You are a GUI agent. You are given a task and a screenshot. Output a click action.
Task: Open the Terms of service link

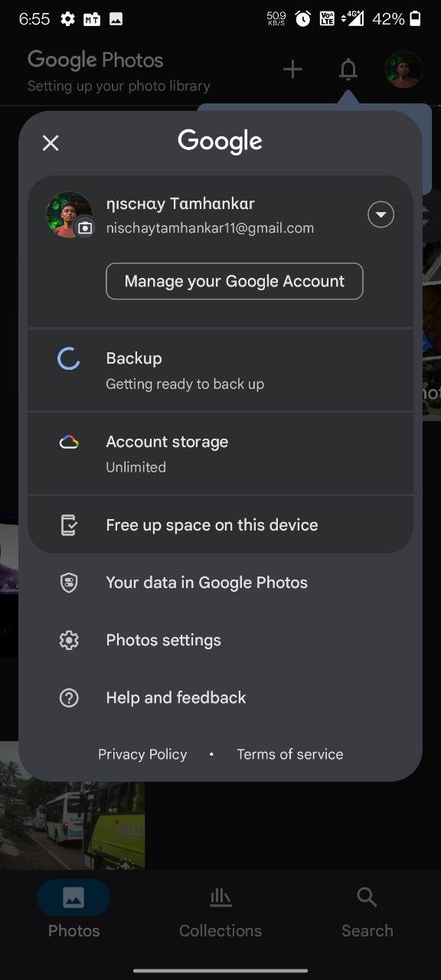tap(290, 754)
